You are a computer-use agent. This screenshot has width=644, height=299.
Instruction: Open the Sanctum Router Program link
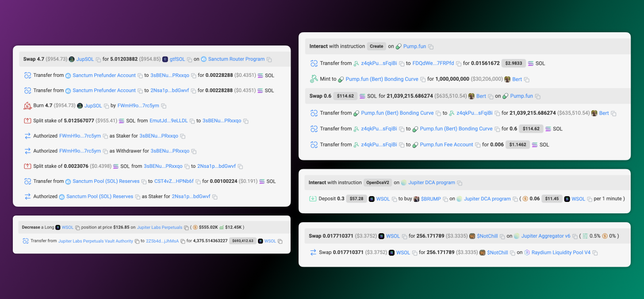236,59
